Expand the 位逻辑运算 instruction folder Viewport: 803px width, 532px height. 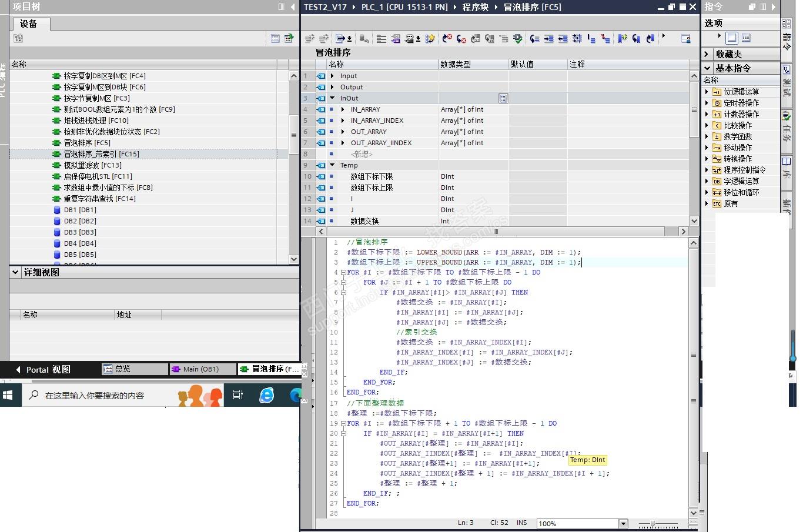point(707,92)
